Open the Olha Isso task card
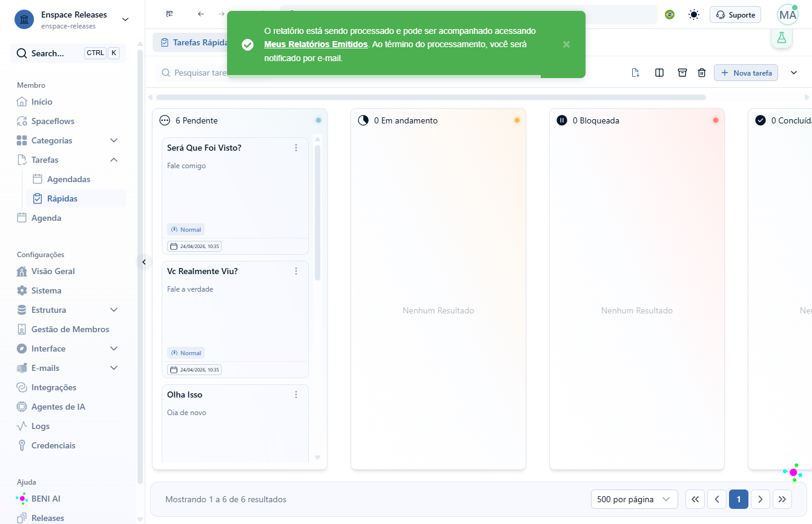This screenshot has height=524, width=812. [x=235, y=424]
